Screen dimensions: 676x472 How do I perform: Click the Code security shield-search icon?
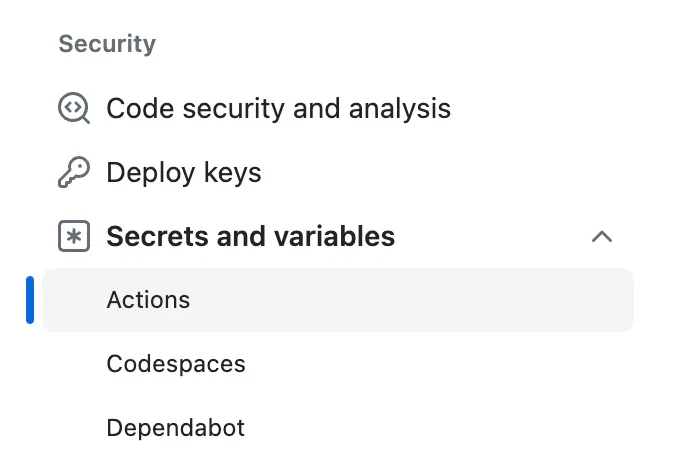[x=74, y=108]
